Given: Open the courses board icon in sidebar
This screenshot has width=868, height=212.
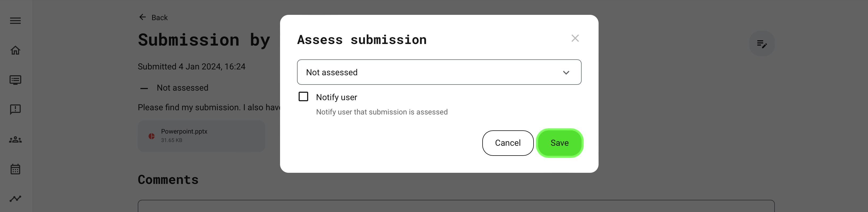Looking at the screenshot, I should (15, 80).
